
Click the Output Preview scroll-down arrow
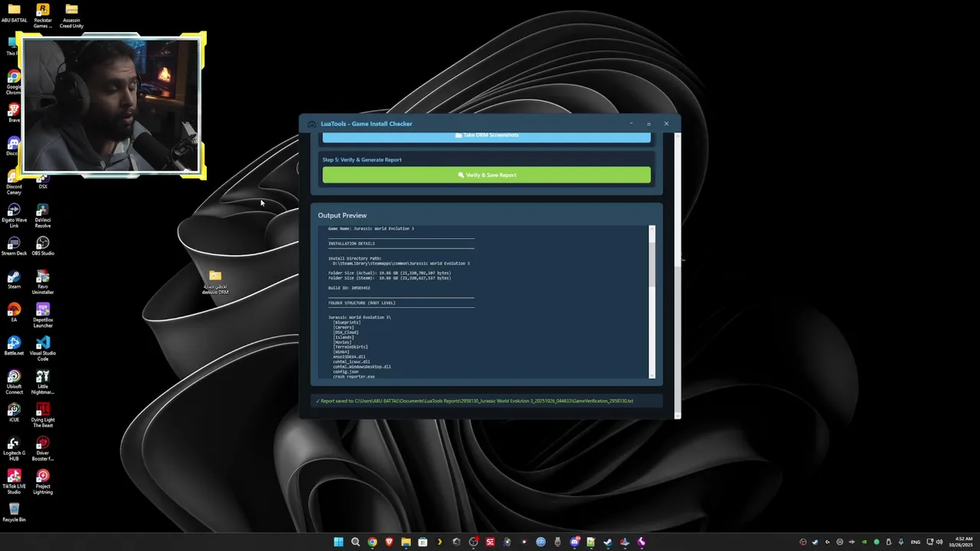click(x=652, y=375)
